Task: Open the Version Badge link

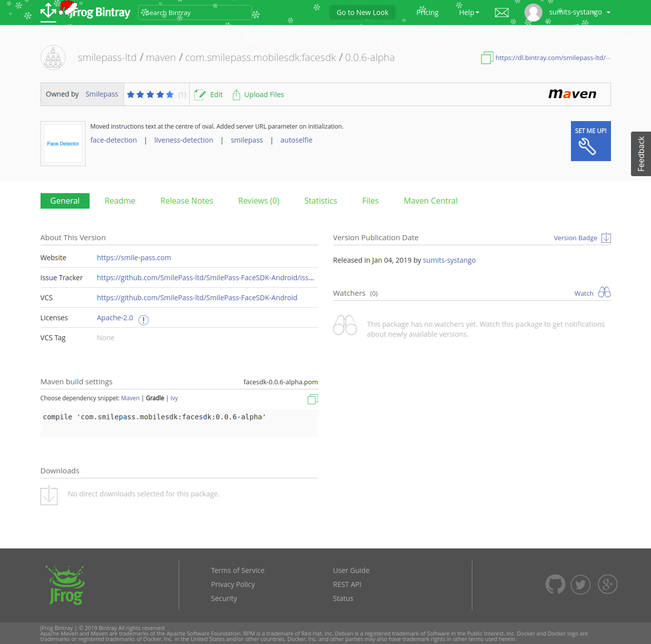Action: pos(575,238)
